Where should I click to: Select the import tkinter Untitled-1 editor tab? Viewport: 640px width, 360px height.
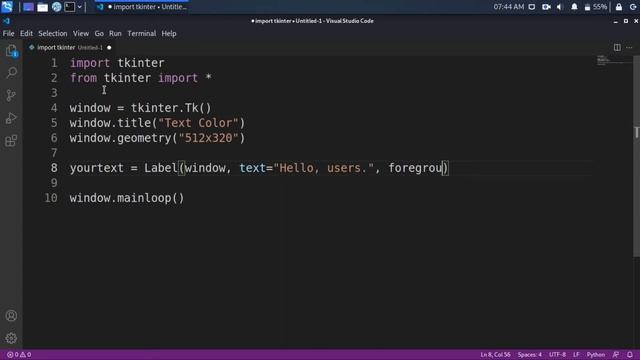tap(69, 47)
